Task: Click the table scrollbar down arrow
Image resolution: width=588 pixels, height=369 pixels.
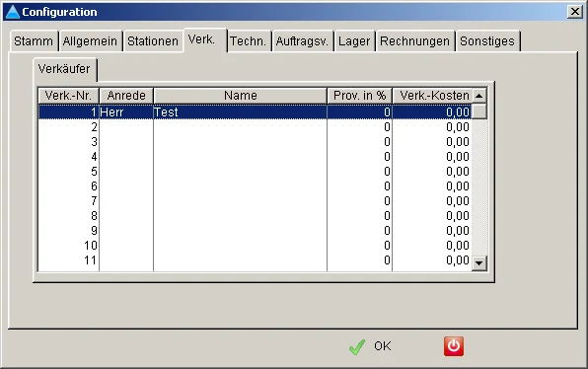Action: (478, 263)
